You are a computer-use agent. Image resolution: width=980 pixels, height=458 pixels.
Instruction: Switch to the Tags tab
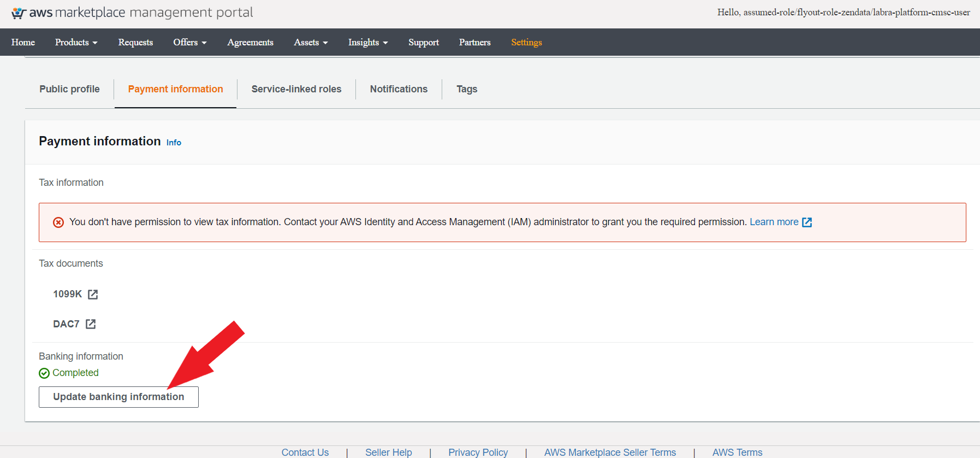pyautogui.click(x=467, y=89)
